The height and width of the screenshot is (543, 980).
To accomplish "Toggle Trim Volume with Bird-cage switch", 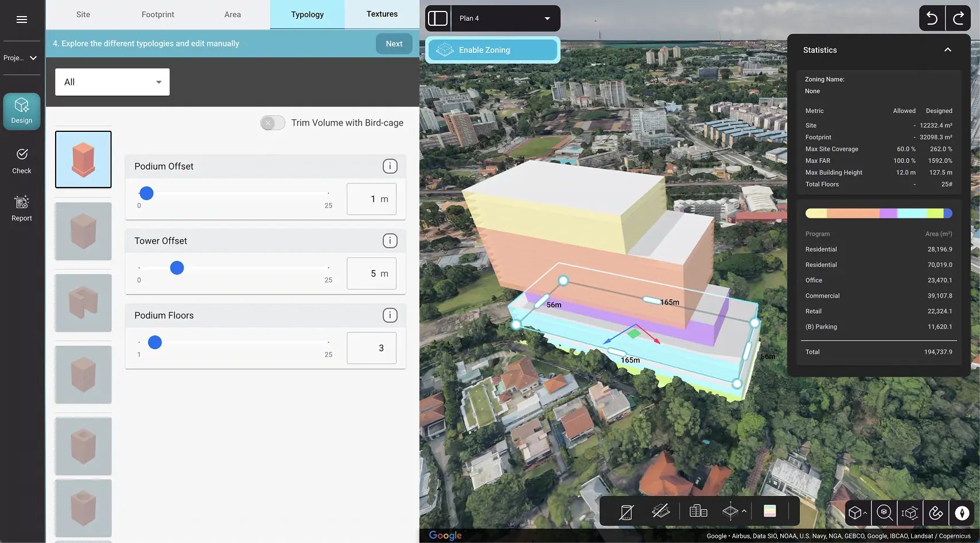I will pos(273,123).
